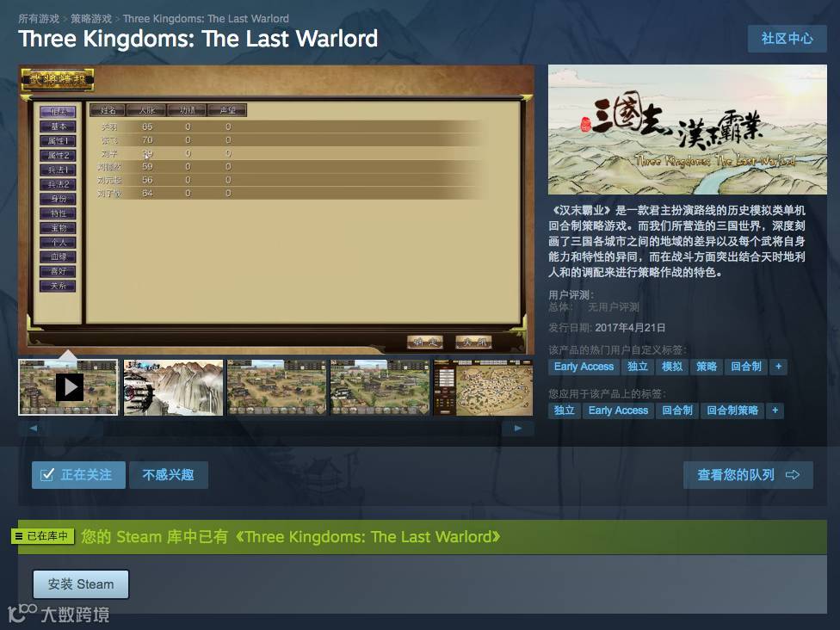Go to 所有游戏 breadcrumb

pyautogui.click(x=39, y=19)
